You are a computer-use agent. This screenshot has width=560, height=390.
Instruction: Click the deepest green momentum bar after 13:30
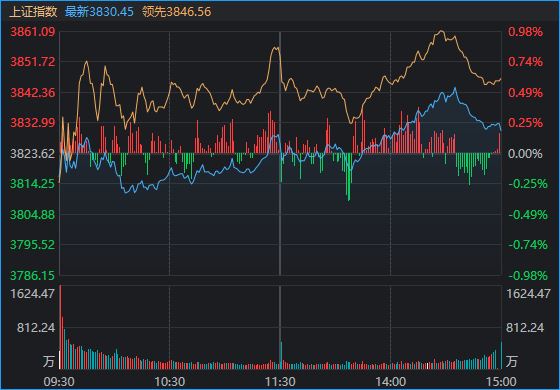point(349,177)
